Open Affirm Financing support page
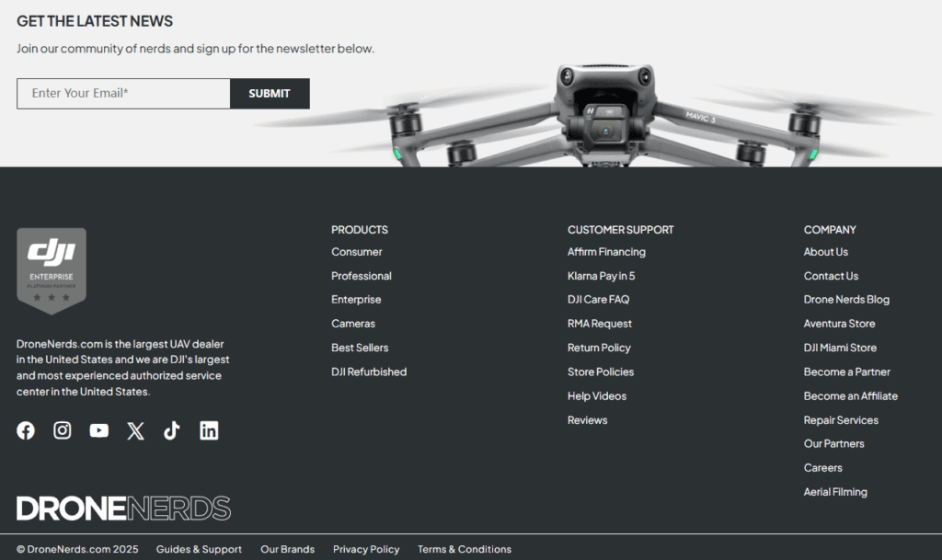942x560 pixels. pyautogui.click(x=606, y=252)
